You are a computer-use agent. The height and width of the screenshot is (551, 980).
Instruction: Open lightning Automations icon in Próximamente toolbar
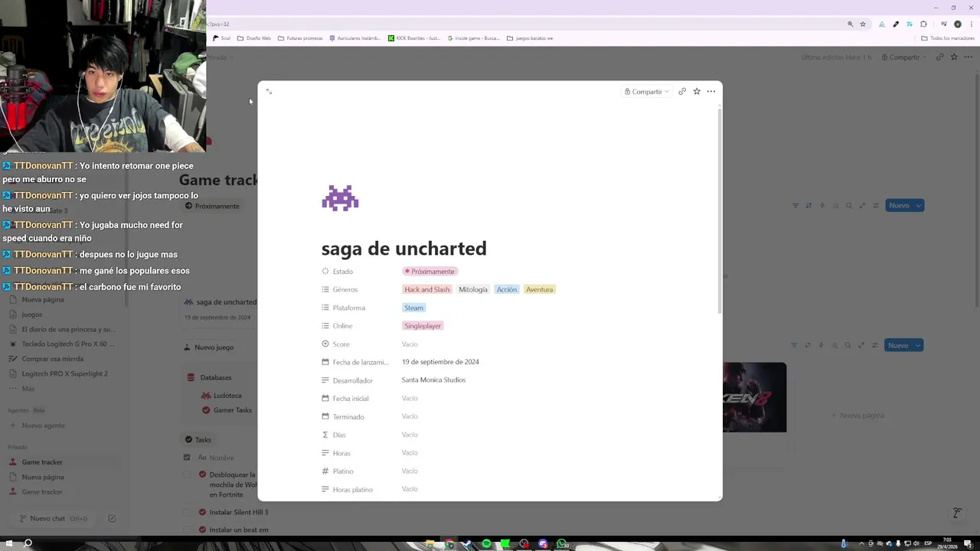click(x=822, y=205)
